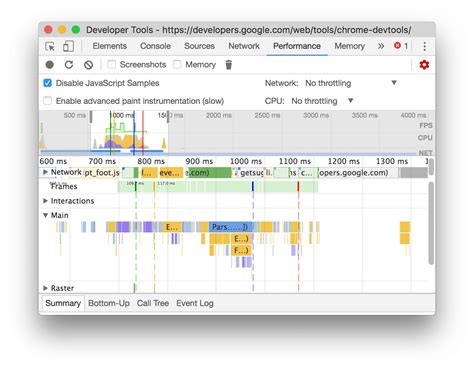Select the Summary tab
The width and height of the screenshot is (474, 370).
point(63,303)
